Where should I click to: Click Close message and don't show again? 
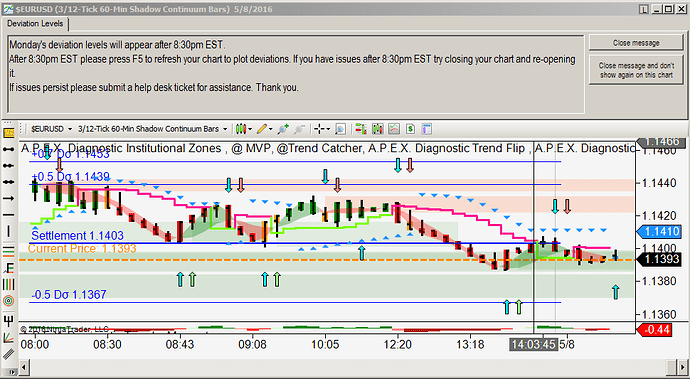click(636, 70)
